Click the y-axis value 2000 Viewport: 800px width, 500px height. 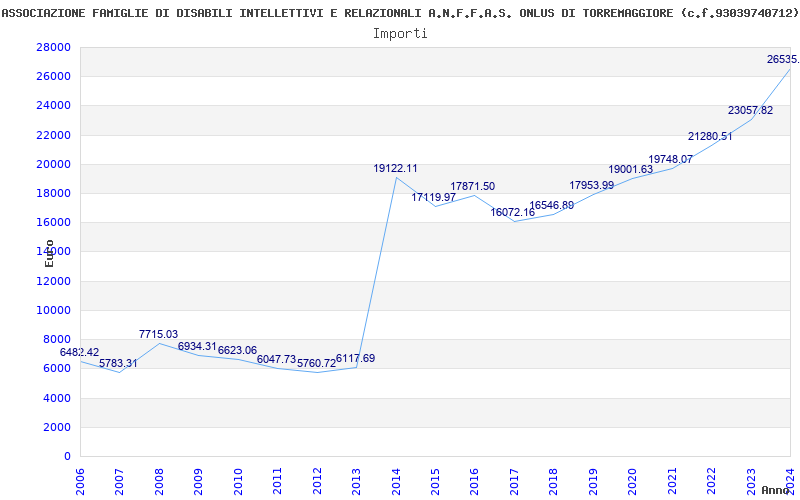57,427
